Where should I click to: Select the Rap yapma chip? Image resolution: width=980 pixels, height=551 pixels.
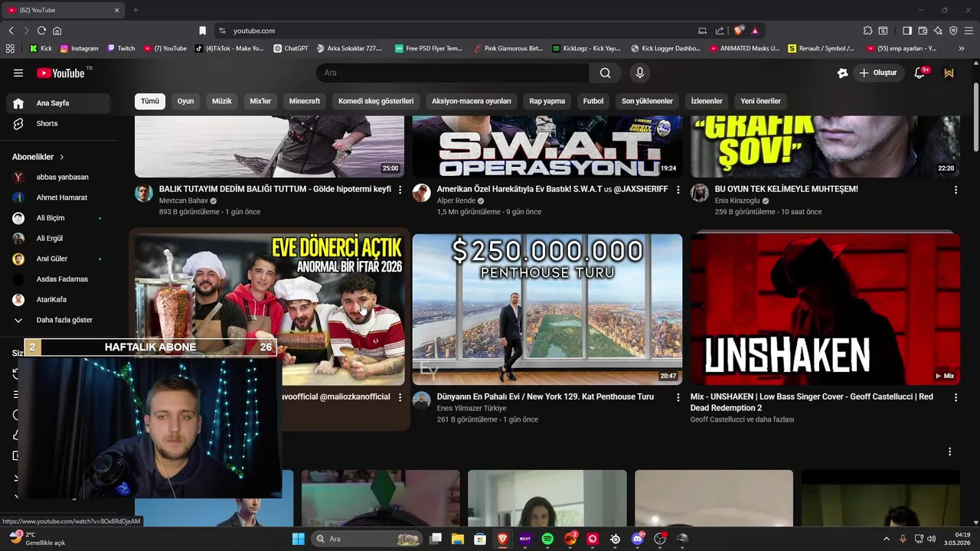pyautogui.click(x=547, y=101)
